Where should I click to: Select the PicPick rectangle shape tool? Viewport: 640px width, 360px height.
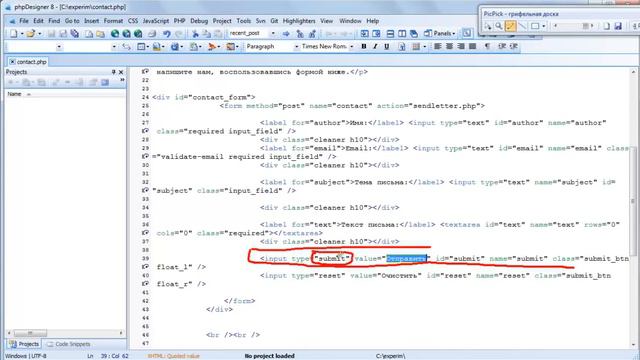pyautogui.click(x=535, y=26)
